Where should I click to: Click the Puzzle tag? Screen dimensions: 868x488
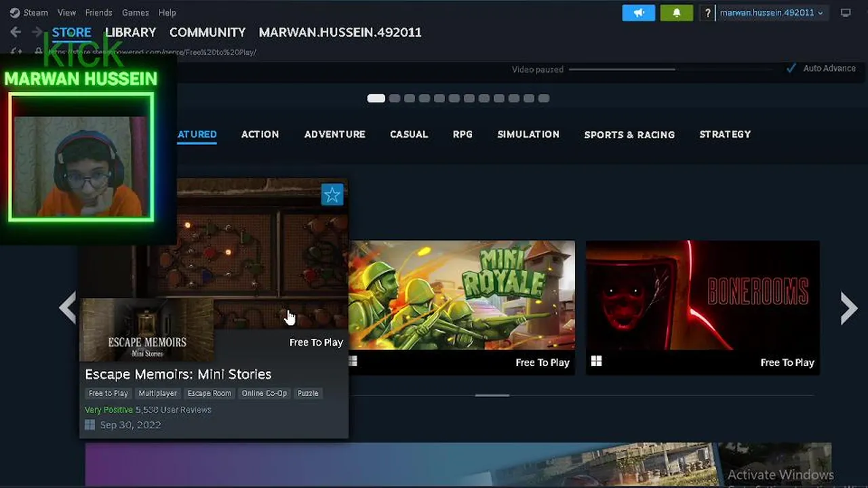coord(308,393)
